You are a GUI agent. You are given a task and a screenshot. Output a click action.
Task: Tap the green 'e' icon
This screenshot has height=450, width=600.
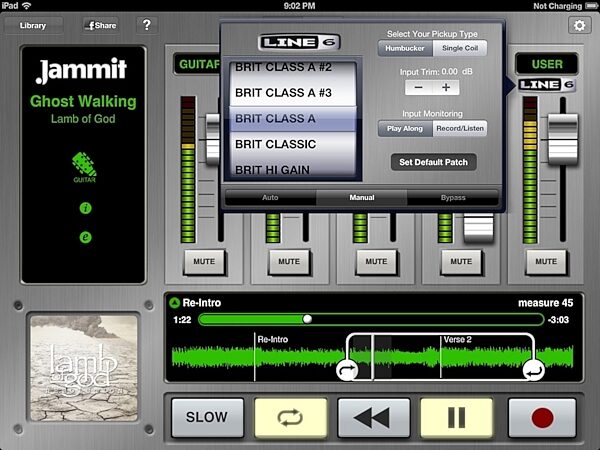85,237
